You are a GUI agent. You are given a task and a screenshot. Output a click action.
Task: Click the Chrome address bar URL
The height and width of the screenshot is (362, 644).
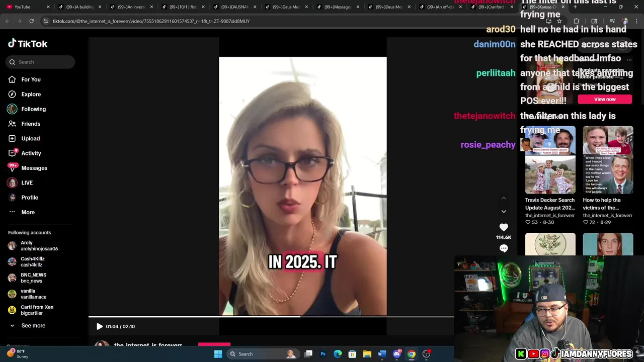point(151,21)
